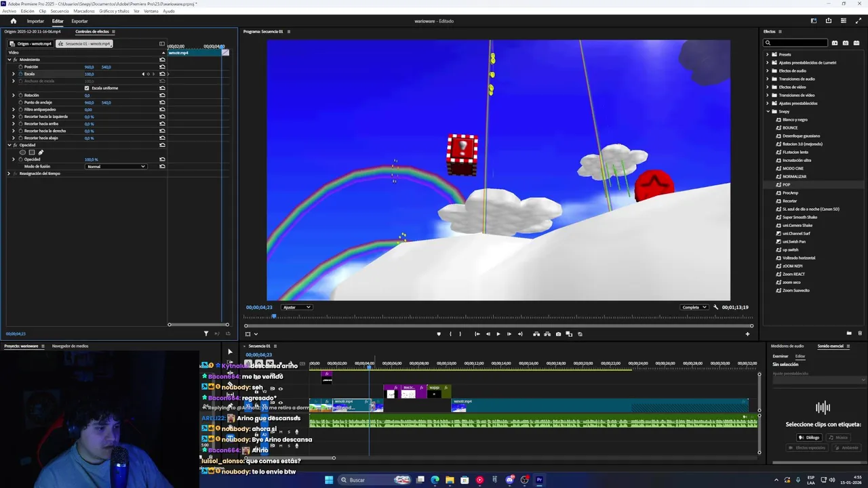This screenshot has width=868, height=488.
Task: Click the filter icon in Effect Controls footer
Action: (x=206, y=333)
